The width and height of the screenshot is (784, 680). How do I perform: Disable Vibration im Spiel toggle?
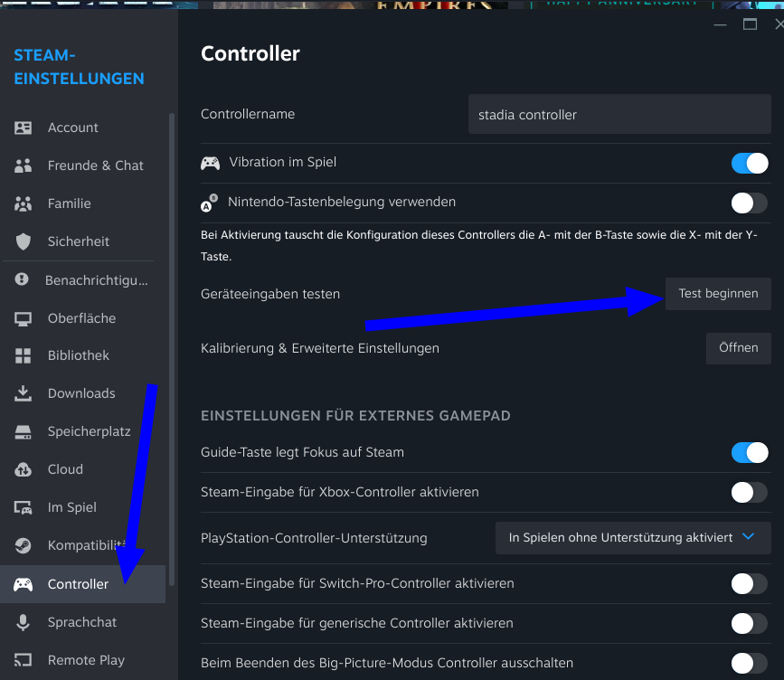pyautogui.click(x=750, y=163)
